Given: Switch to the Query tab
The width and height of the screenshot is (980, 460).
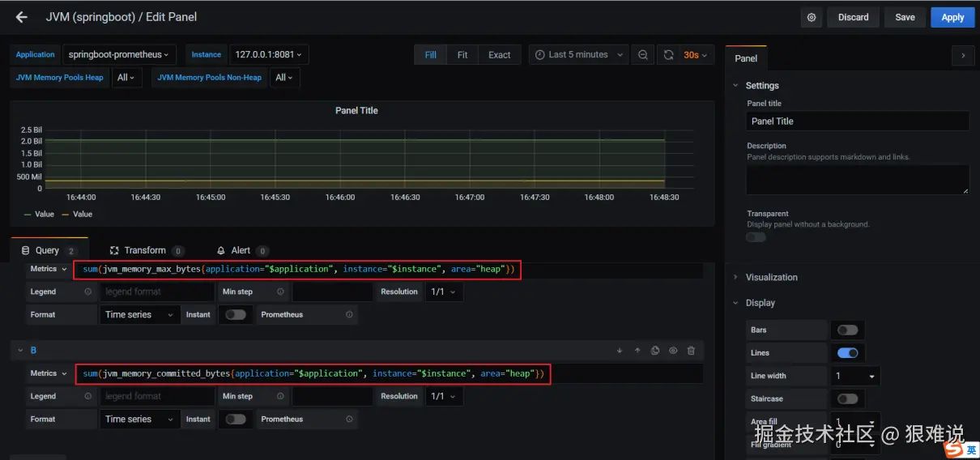Looking at the screenshot, I should tap(49, 251).
